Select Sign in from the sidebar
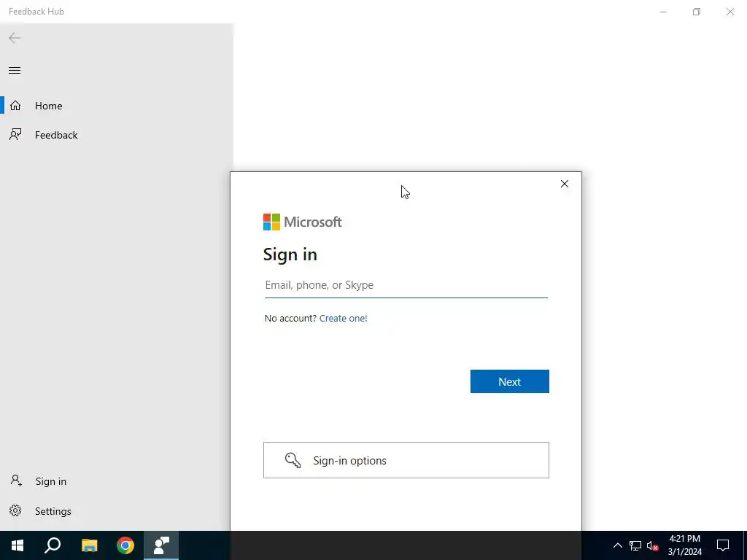The width and height of the screenshot is (747, 560). [x=117, y=481]
